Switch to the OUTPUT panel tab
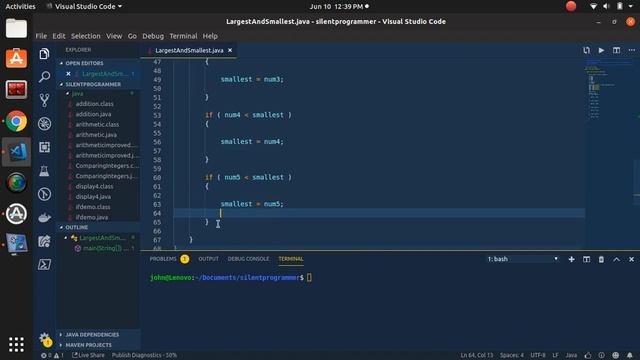The width and height of the screenshot is (640, 360). (208, 259)
